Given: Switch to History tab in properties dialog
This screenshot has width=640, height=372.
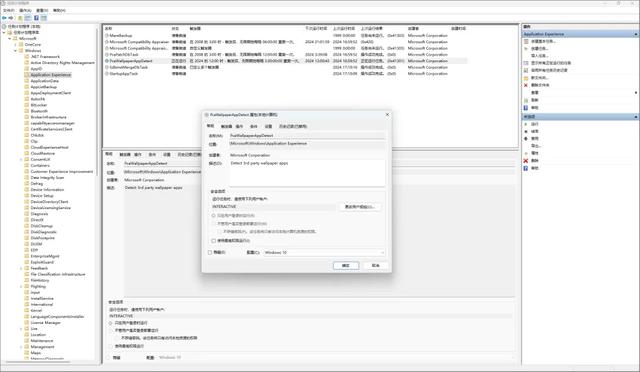Looking at the screenshot, I should click(293, 126).
